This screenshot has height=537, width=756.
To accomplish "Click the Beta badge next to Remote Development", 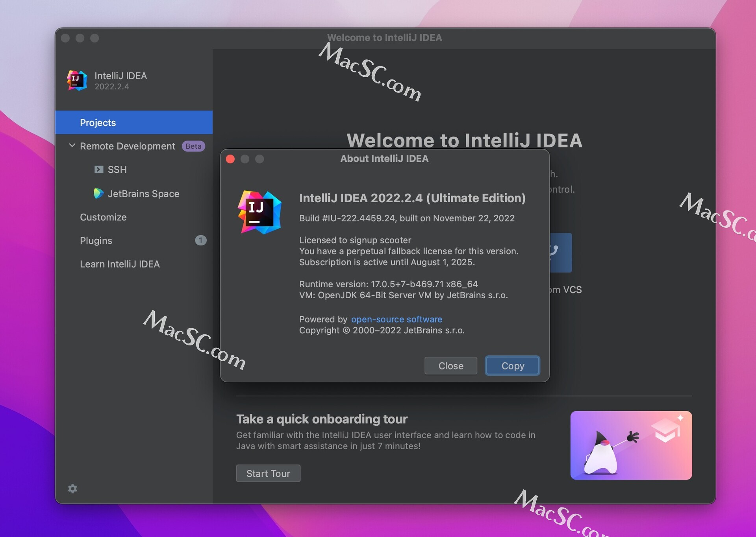I will point(193,146).
